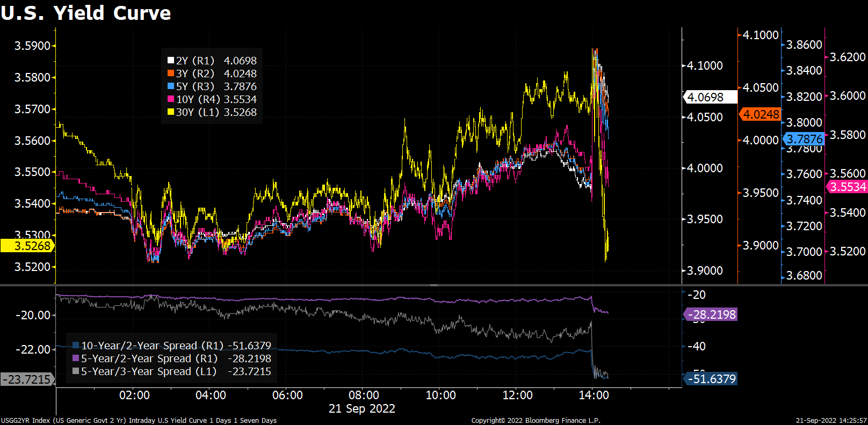The height and width of the screenshot is (425, 868).
Task: Click the 10-Year/2-Year Spread legend square
Action: pos(76,346)
